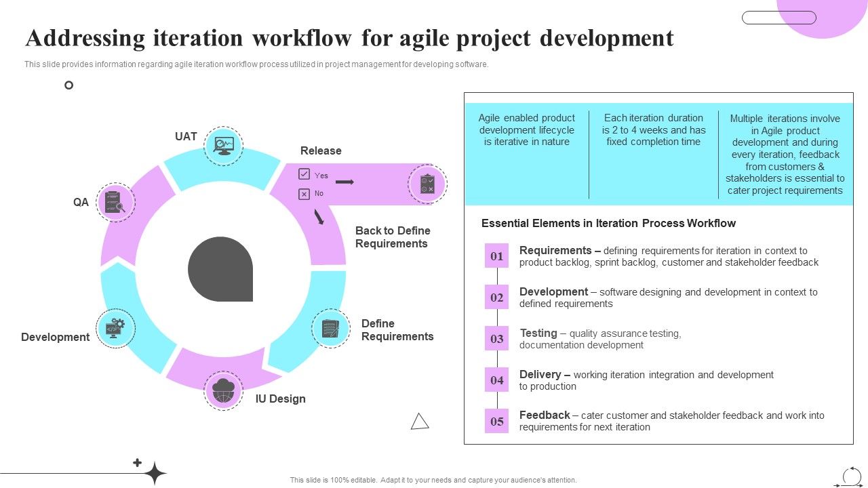Click the four-point star near the bottom left

point(155,473)
